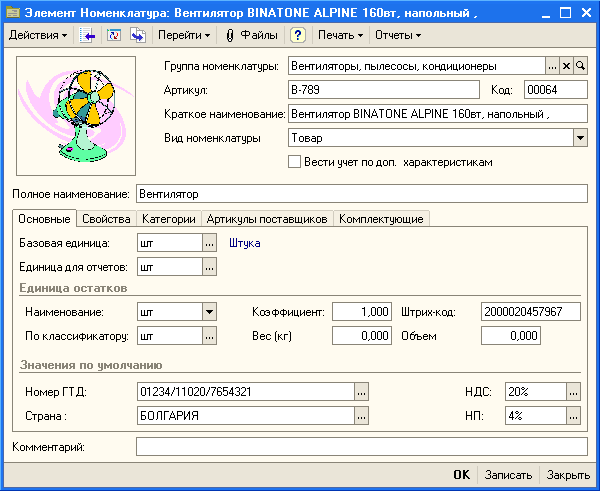Screen dimensions: 600x491
Task: Click ellipsis button next to Номер ГТД
Action: tap(362, 392)
